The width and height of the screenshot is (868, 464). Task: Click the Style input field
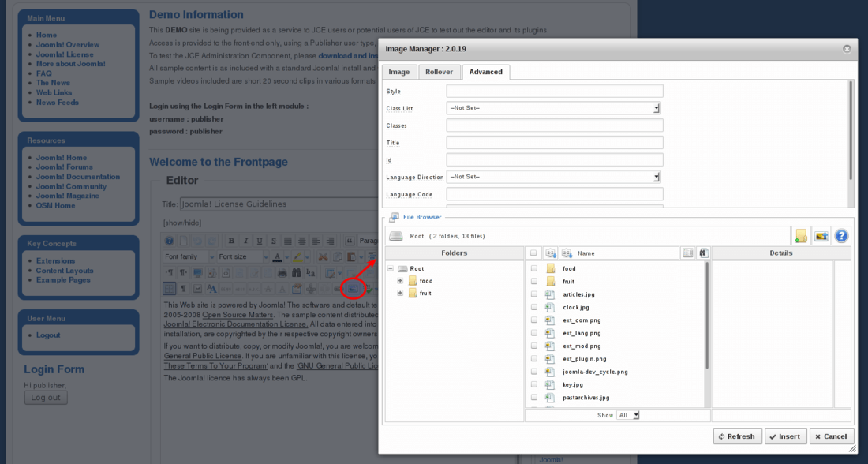555,91
